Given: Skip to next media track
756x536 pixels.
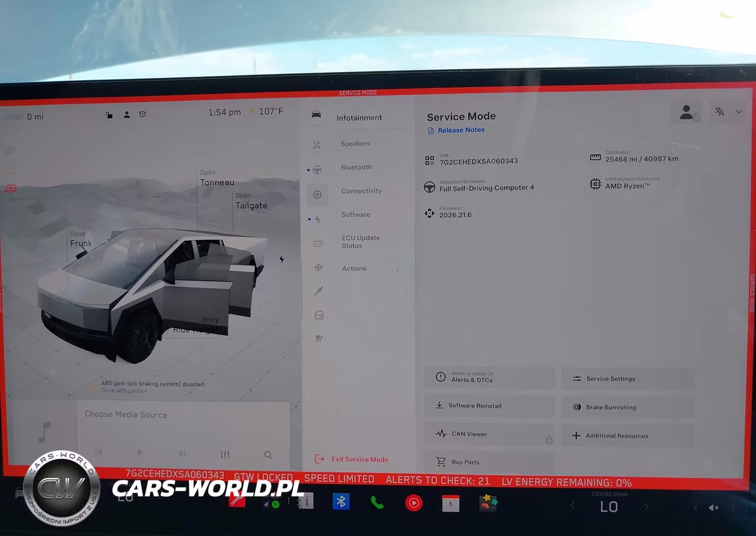Looking at the screenshot, I should 182,453.
